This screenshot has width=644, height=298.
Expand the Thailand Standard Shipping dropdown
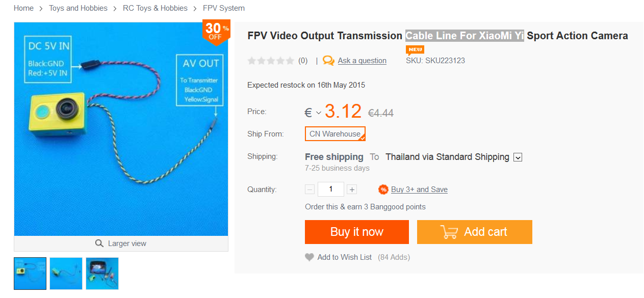coord(518,157)
